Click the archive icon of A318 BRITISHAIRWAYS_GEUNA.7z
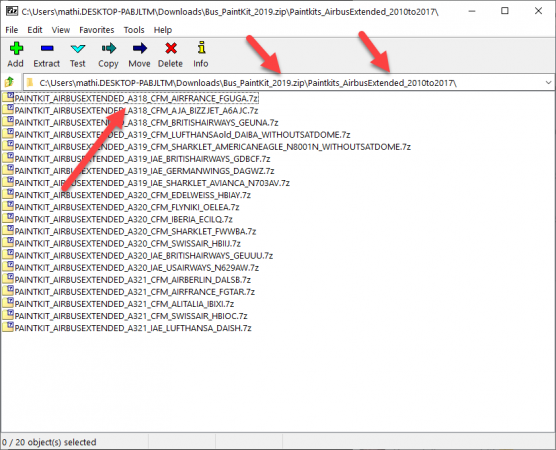556x450 pixels. [8, 122]
